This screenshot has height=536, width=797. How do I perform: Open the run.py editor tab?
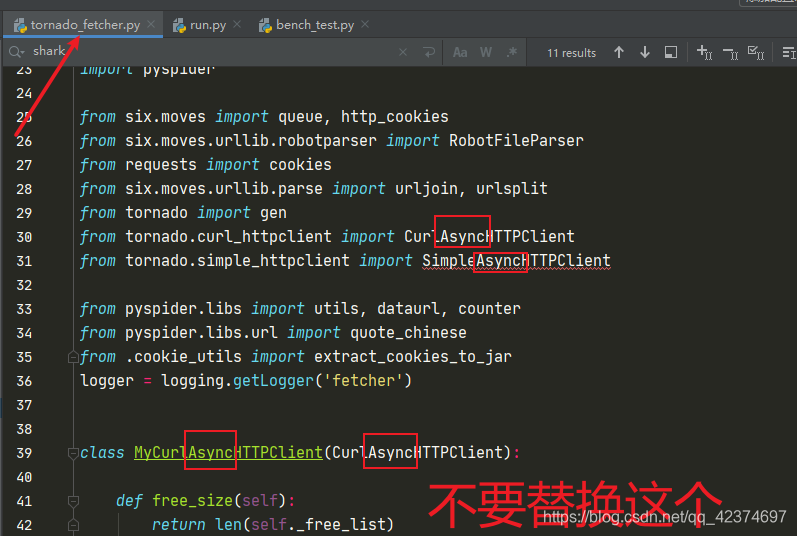tap(208, 25)
